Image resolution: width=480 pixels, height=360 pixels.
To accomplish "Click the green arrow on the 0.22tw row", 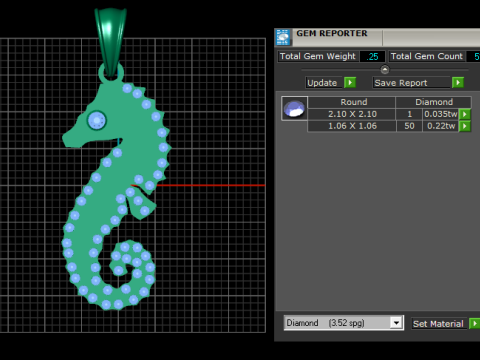I will (465, 126).
